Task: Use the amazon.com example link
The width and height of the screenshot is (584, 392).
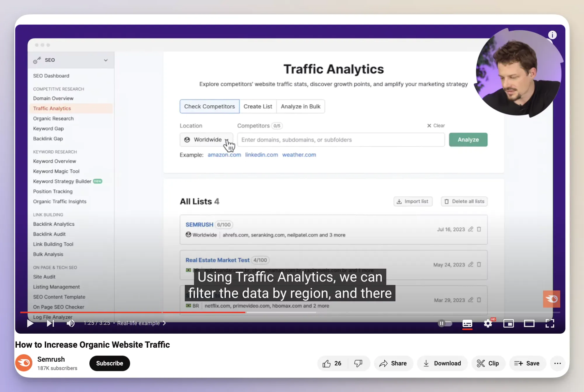Action: coord(224,155)
